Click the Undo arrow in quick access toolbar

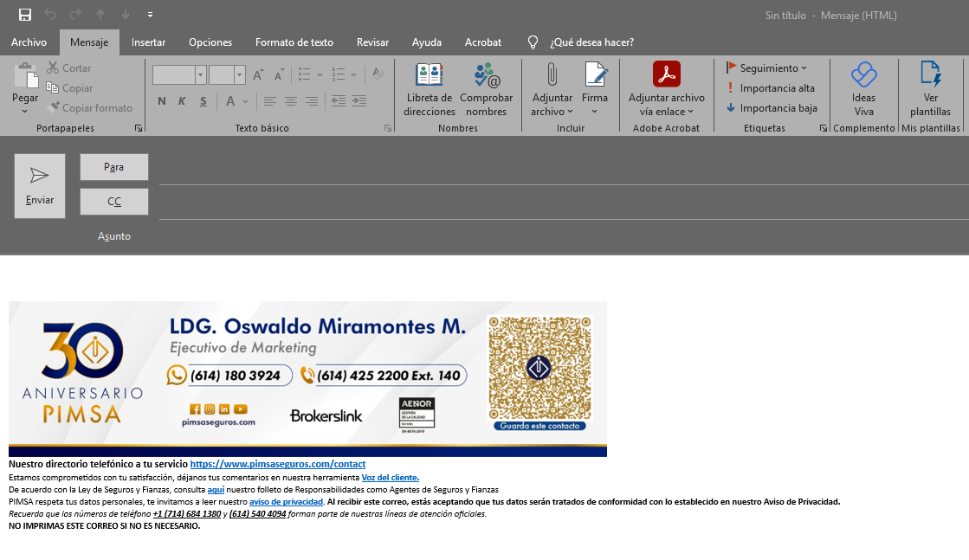[50, 15]
